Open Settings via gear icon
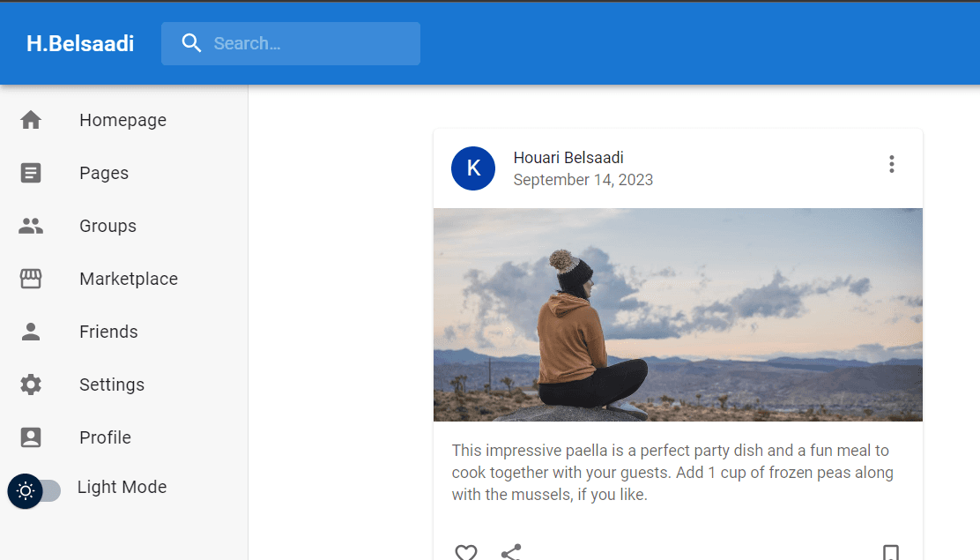This screenshot has width=980, height=560. 31,384
